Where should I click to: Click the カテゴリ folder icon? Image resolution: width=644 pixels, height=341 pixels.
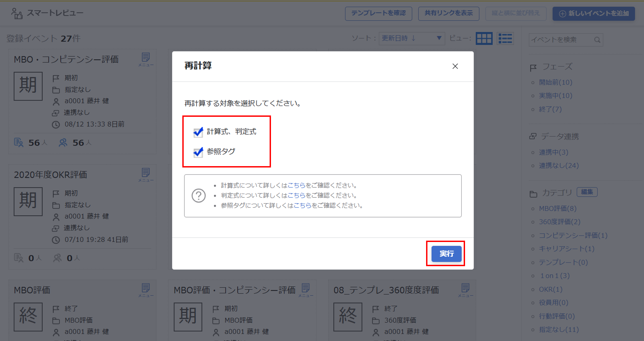pos(533,194)
